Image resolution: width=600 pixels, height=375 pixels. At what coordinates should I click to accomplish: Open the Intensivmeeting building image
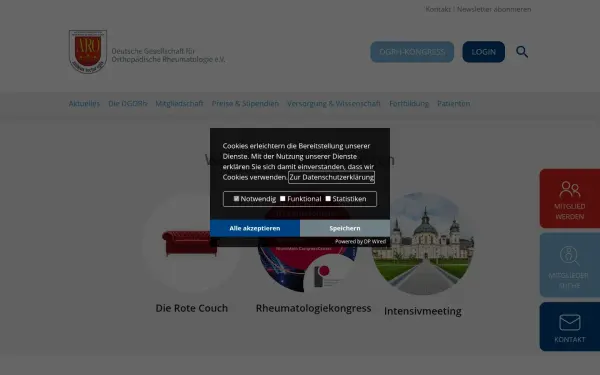point(423,244)
